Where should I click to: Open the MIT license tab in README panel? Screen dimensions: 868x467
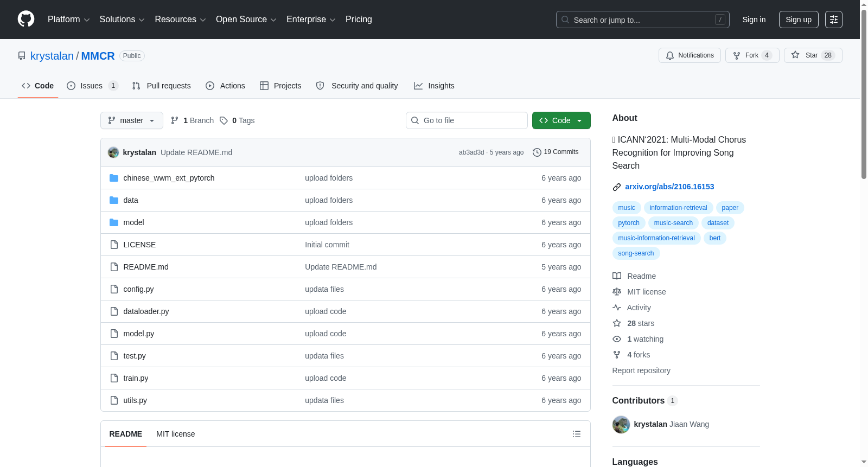coord(176,434)
